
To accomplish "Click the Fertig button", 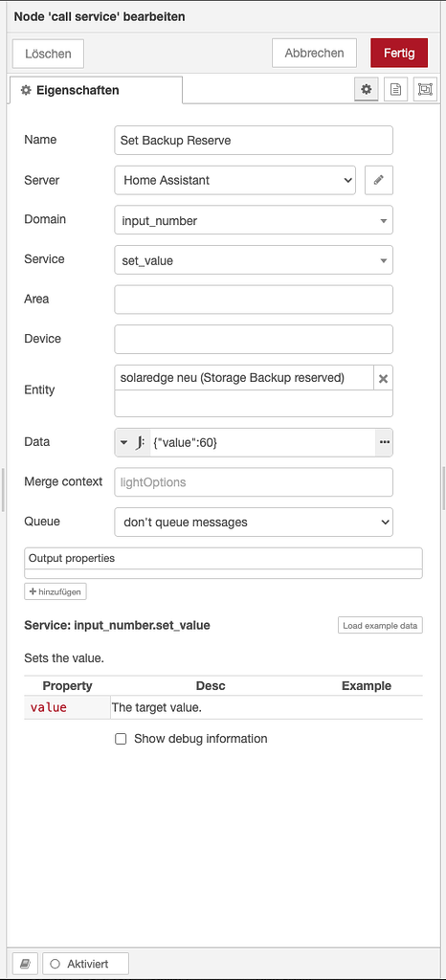I will coord(399,54).
